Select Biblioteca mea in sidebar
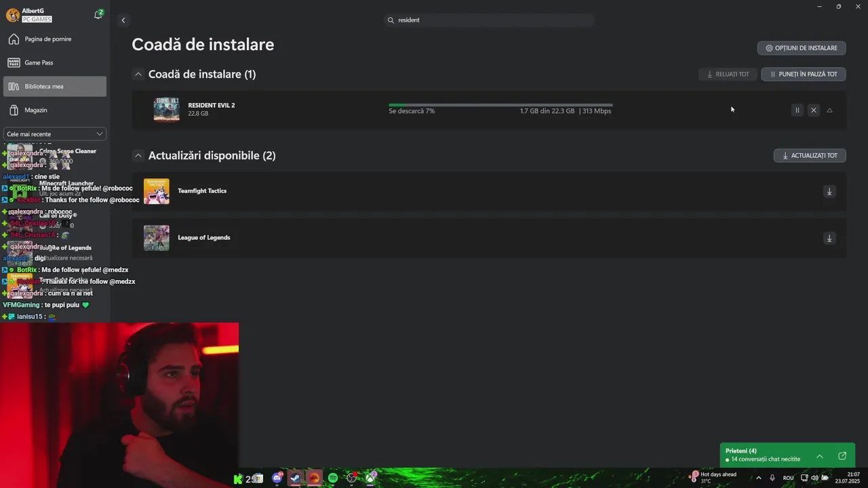This screenshot has width=868, height=488. (x=55, y=86)
